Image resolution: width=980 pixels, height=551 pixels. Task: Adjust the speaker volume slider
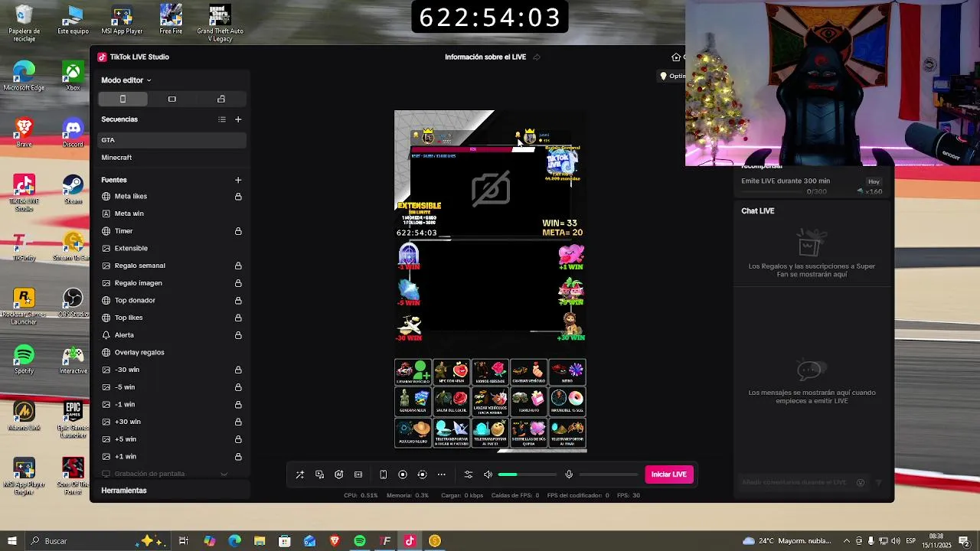coord(527,474)
